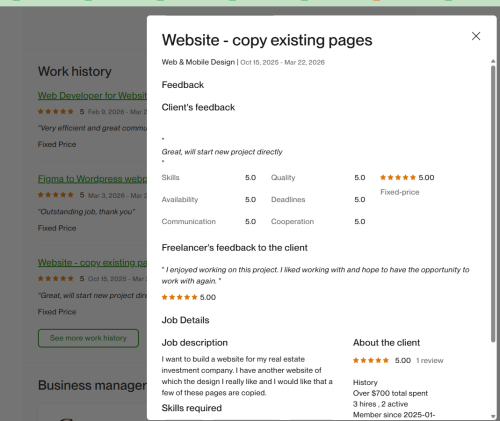Click the Cooperation rating label

[x=292, y=222]
